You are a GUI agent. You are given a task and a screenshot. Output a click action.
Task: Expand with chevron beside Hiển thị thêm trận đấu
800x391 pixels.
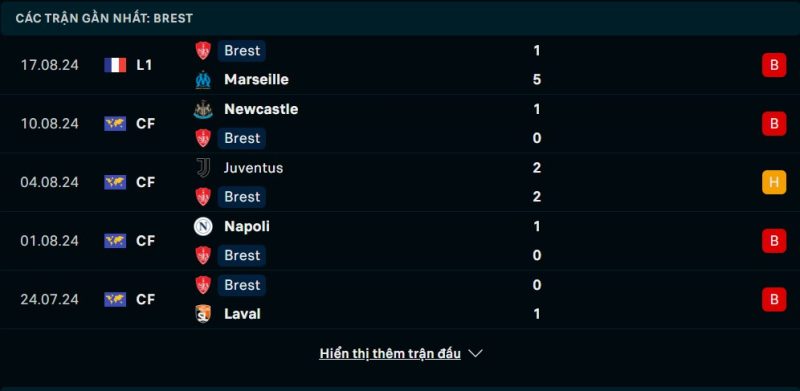point(475,353)
